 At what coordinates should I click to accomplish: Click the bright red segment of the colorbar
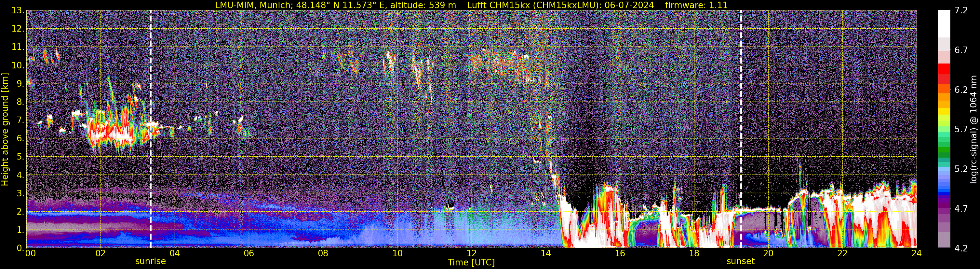(944, 69)
